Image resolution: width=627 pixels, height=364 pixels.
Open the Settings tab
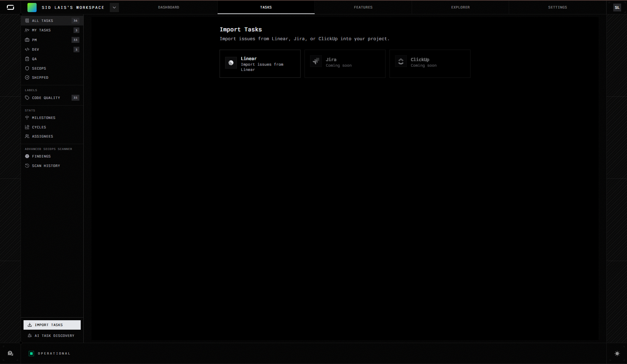point(557,7)
